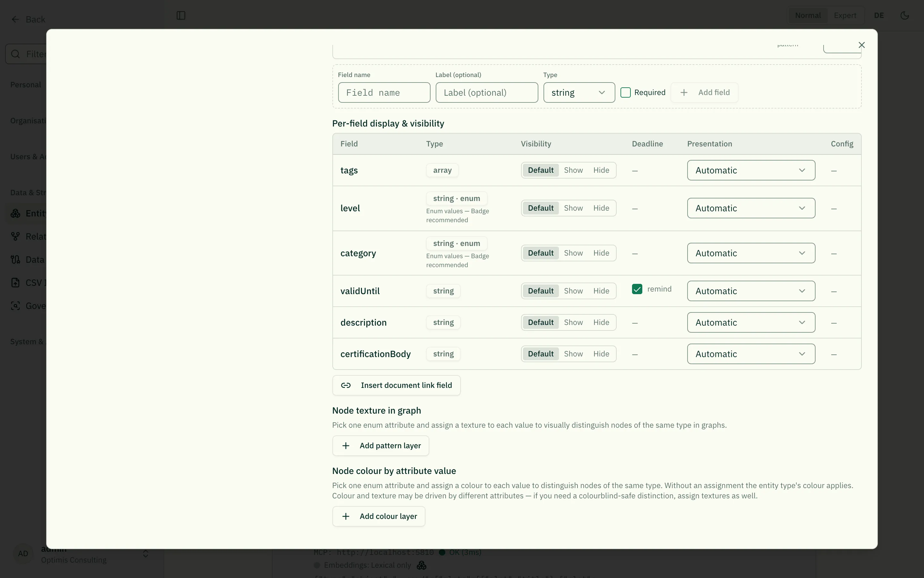Click the search magnifier icon in the filter box

(16, 54)
